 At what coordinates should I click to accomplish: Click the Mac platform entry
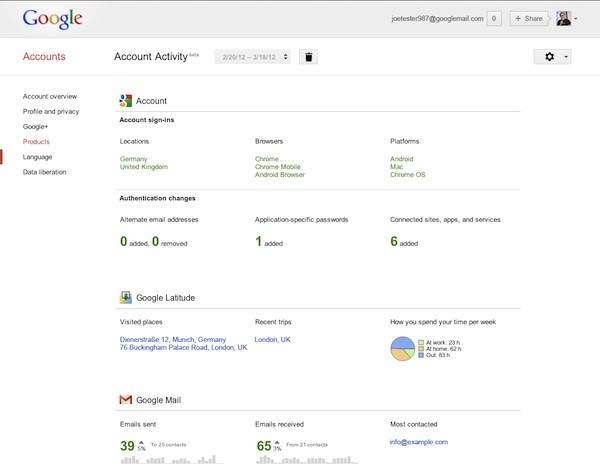click(x=396, y=167)
